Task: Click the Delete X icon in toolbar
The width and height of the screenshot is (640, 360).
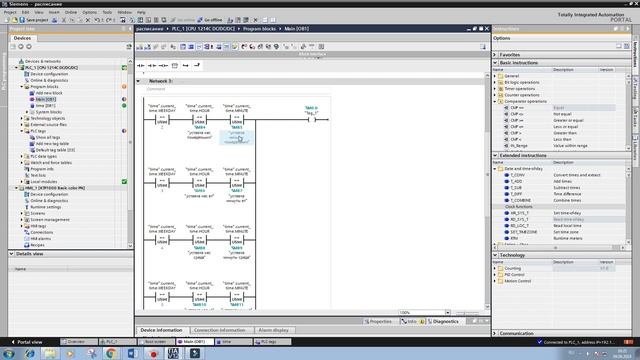Action: tap(88, 20)
